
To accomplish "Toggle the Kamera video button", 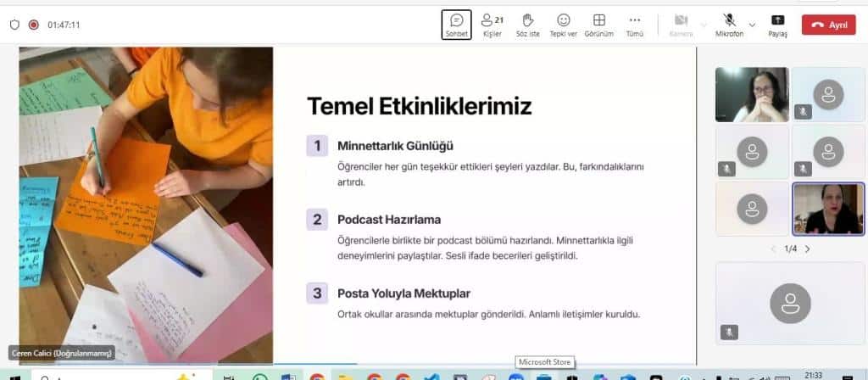I will pos(681,24).
